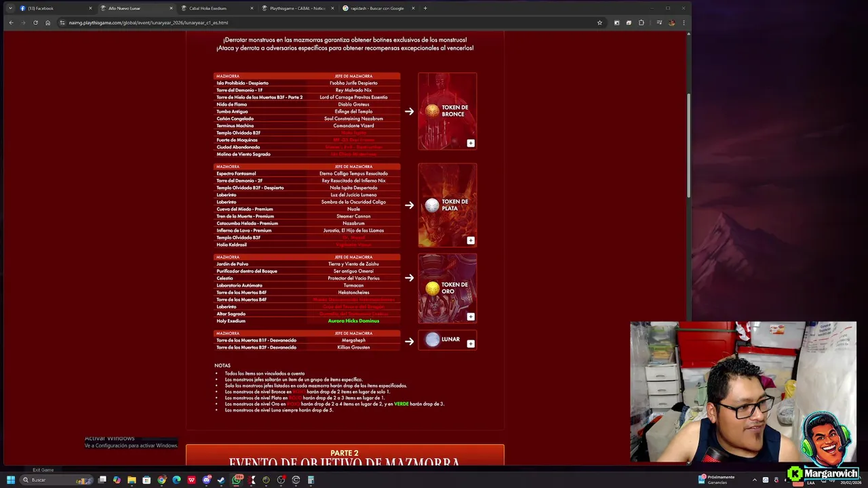868x488 pixels.
Task: Click the taskbar Buscar search box
Action: click(57, 480)
